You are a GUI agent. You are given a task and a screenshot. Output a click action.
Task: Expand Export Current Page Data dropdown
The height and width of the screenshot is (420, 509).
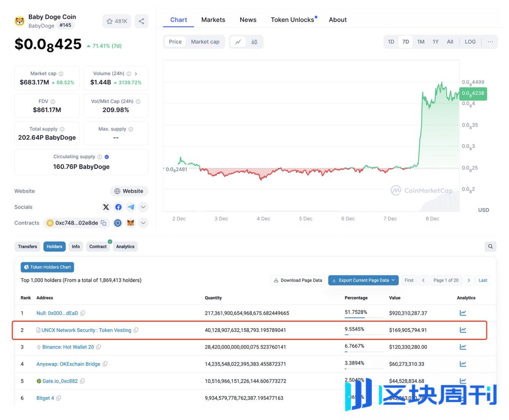[x=363, y=280]
